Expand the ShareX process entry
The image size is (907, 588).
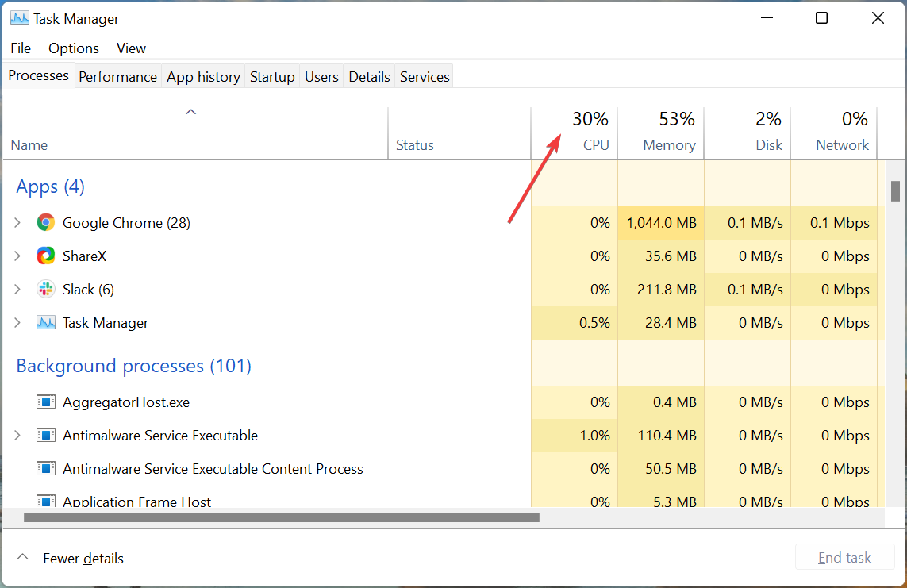tap(17, 256)
